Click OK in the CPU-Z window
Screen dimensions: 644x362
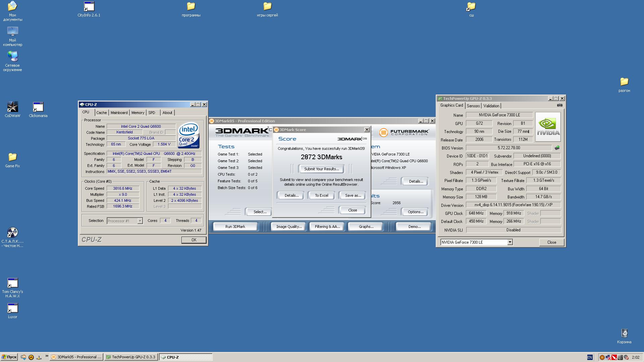pos(194,240)
